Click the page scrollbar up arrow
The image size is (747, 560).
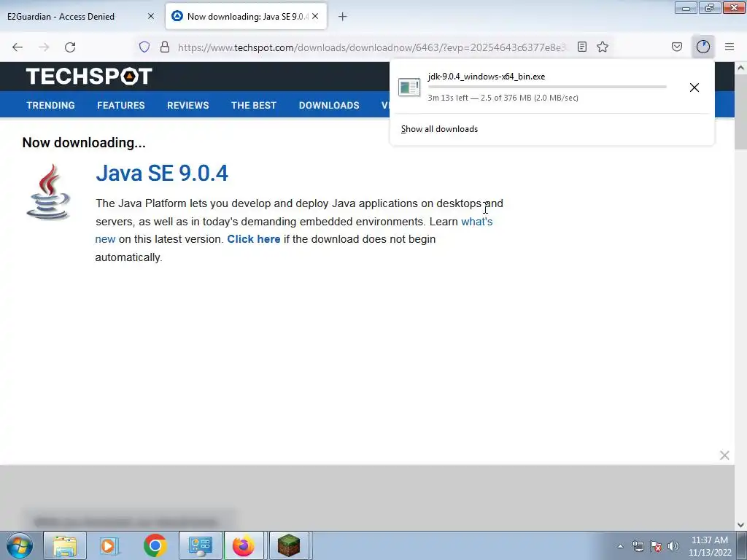[741, 68]
